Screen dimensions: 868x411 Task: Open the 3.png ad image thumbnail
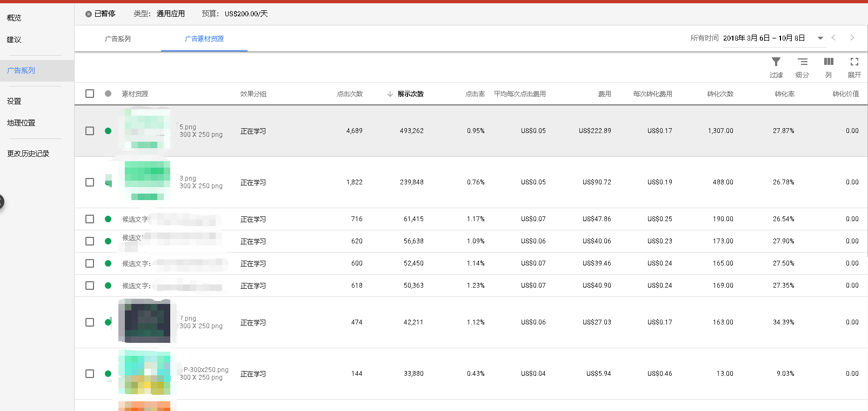[x=147, y=182]
